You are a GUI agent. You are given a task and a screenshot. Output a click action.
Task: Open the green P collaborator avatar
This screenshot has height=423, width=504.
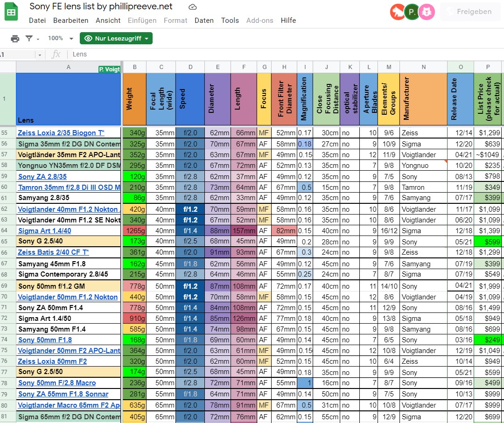412,12
